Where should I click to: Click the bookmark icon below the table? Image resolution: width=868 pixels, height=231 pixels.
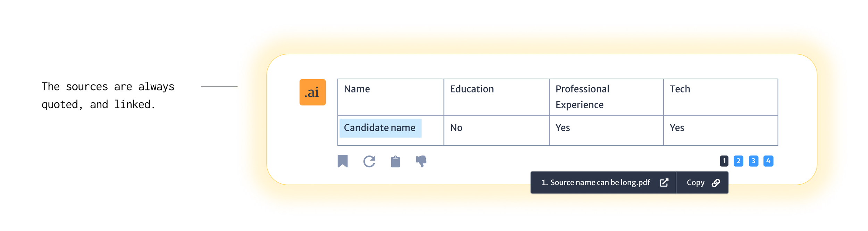coord(342,161)
